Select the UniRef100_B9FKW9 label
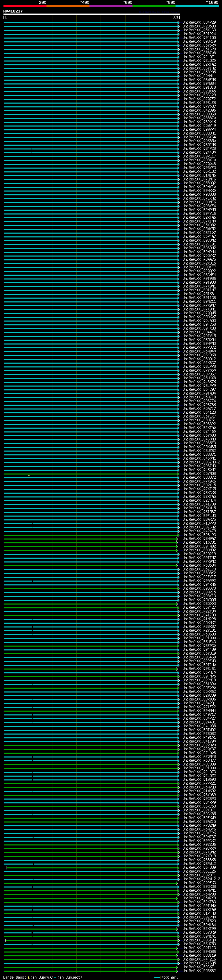 point(199,818)
